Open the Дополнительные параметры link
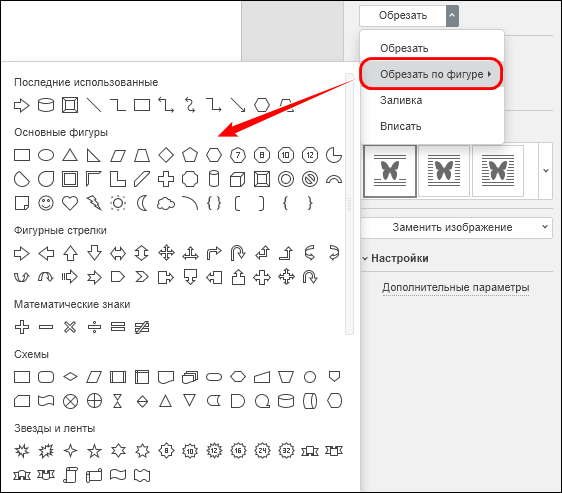 (456, 287)
